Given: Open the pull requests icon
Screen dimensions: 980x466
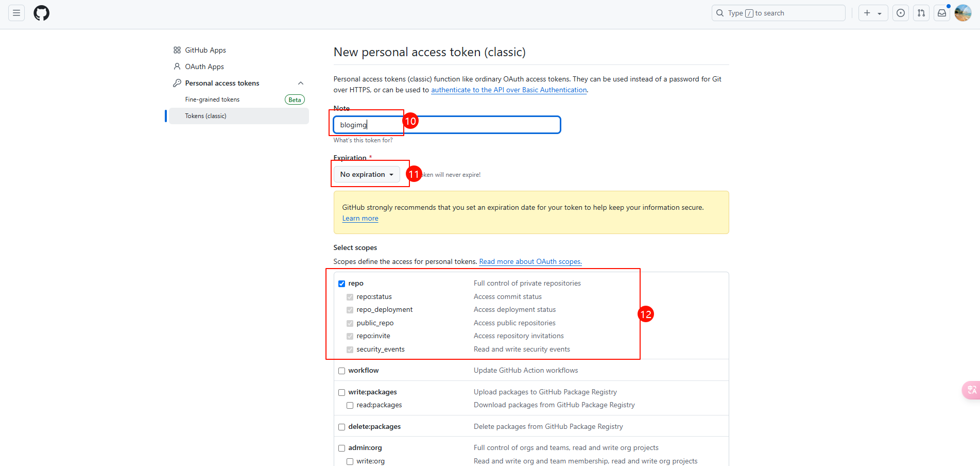Looking at the screenshot, I should 921,13.
